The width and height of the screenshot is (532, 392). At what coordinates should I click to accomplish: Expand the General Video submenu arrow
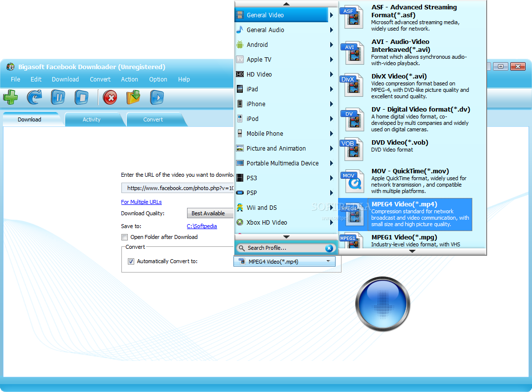pyautogui.click(x=332, y=15)
